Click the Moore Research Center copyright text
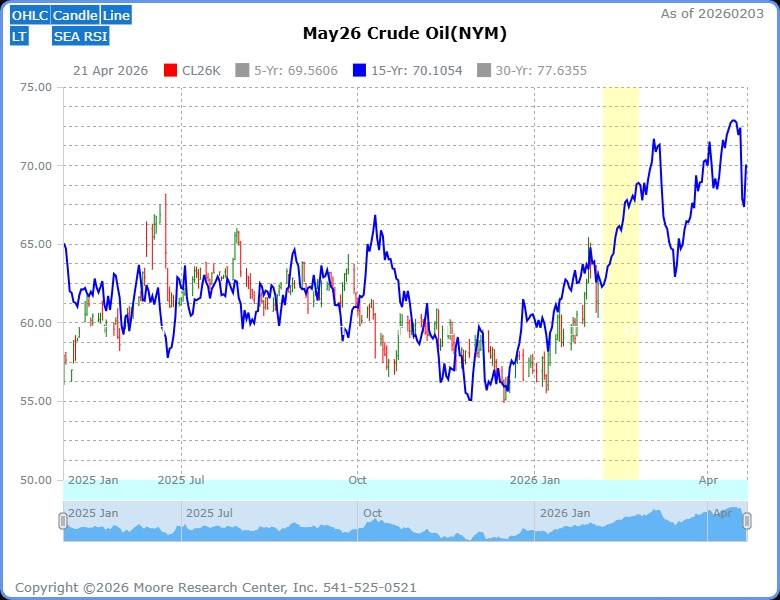 pyautogui.click(x=215, y=588)
